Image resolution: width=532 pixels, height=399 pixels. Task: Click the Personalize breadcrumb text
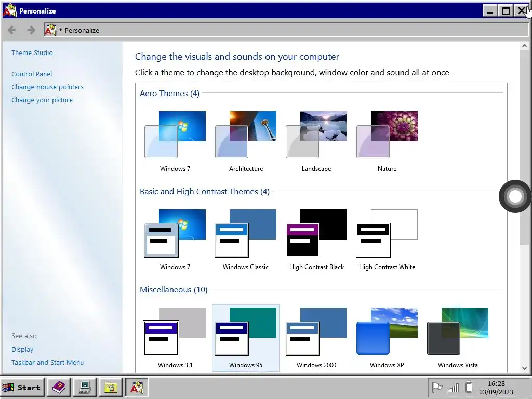[x=82, y=30]
